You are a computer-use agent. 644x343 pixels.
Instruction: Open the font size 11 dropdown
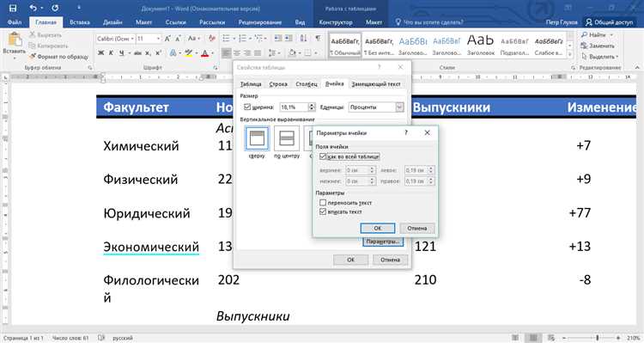tap(159, 39)
